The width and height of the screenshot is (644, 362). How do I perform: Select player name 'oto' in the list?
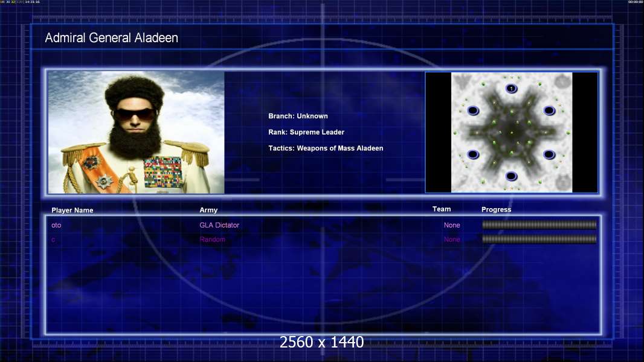pyautogui.click(x=56, y=225)
